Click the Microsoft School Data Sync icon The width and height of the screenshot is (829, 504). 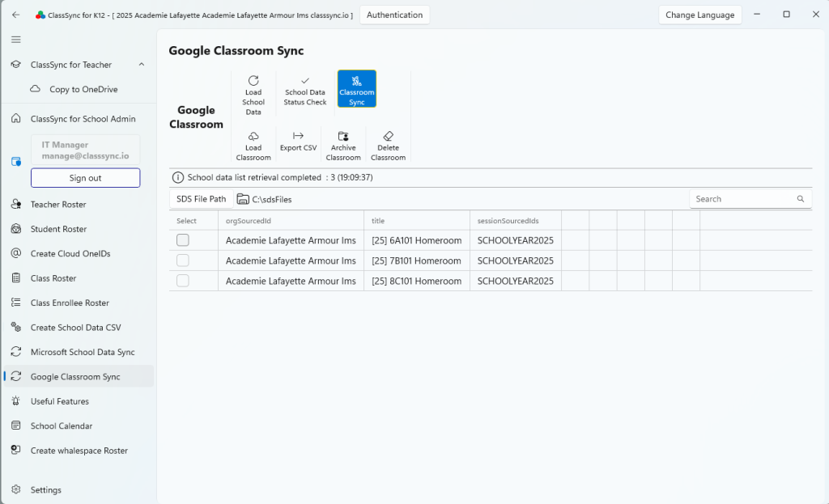pyautogui.click(x=16, y=352)
